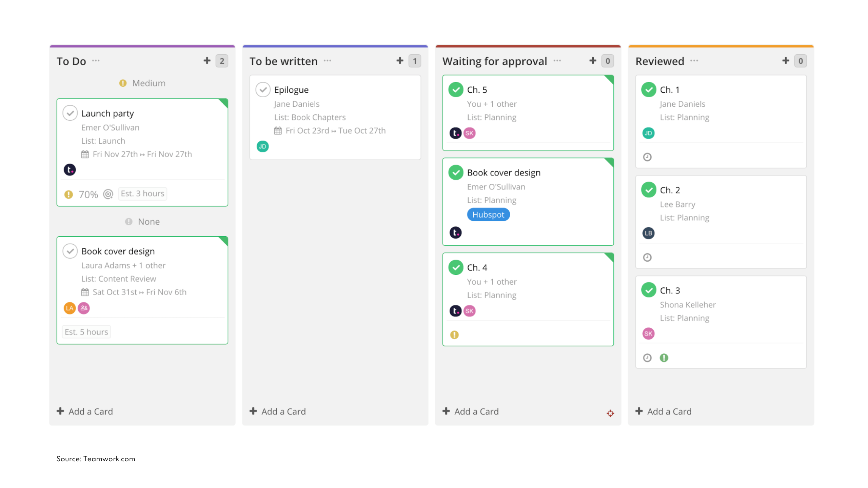Click the plus icon in To Do column header
Image resolution: width=868 pixels, height=488 pixels.
(207, 61)
